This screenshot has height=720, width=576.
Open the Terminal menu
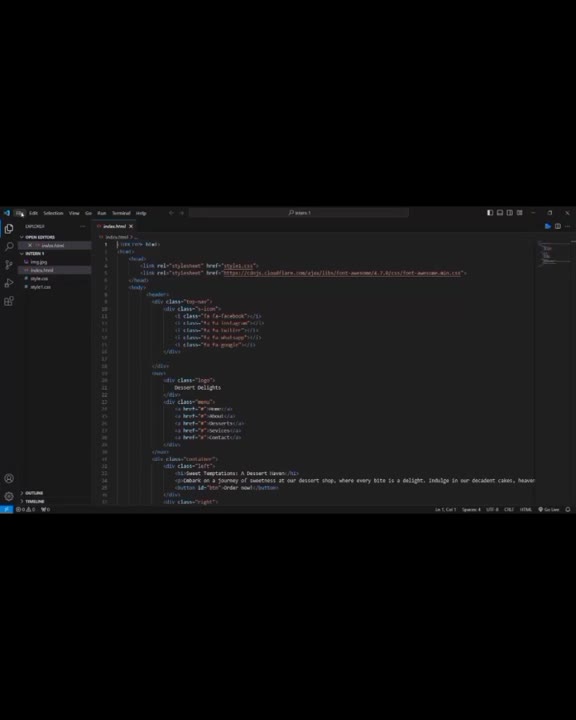click(x=121, y=213)
